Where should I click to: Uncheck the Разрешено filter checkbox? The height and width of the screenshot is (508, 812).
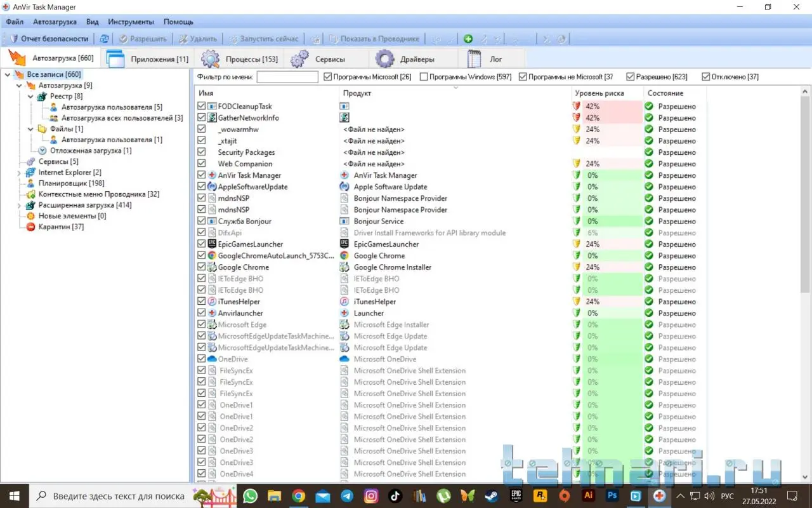pos(631,77)
